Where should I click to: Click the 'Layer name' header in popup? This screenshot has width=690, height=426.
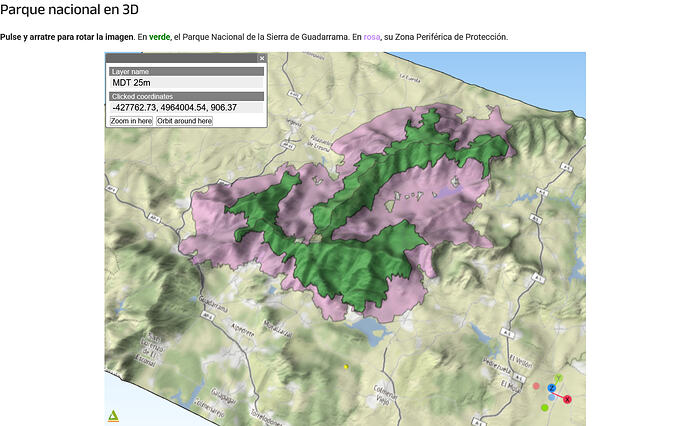pyautogui.click(x=187, y=71)
